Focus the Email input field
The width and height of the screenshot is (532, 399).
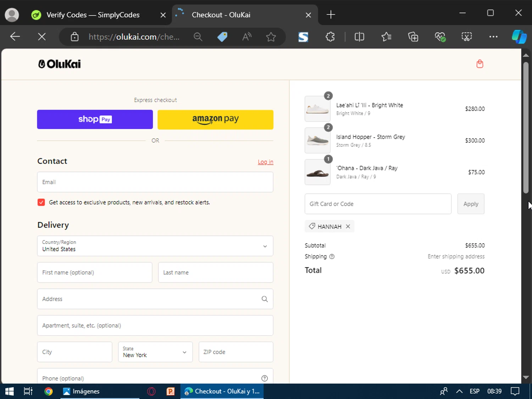tap(155, 182)
